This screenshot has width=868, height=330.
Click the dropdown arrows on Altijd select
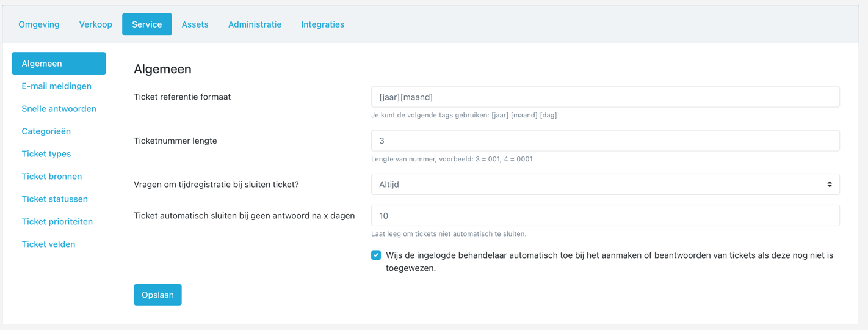click(x=830, y=184)
